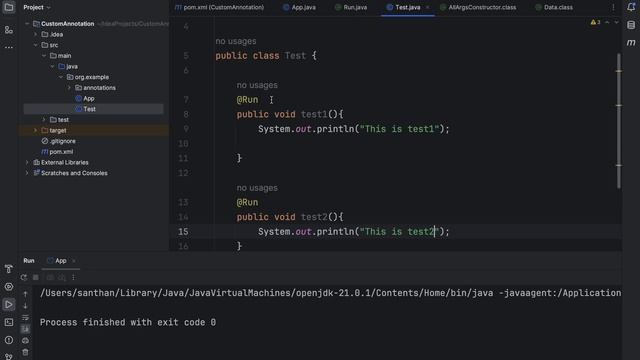Click the print console output icon
The image size is (640, 360).
(x=25, y=340)
